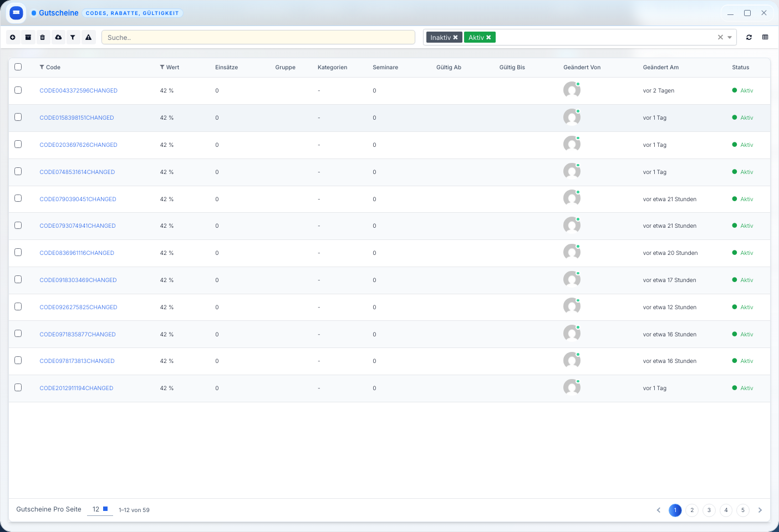Viewport: 779px width, 532px height.
Task: Expand the status filter dropdown arrow
Action: (730, 38)
